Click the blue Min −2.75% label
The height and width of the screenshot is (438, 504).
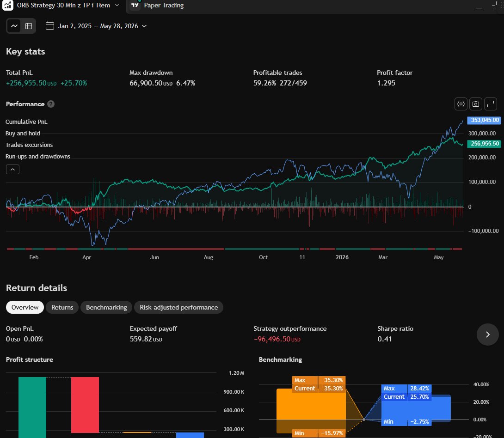coord(406,422)
